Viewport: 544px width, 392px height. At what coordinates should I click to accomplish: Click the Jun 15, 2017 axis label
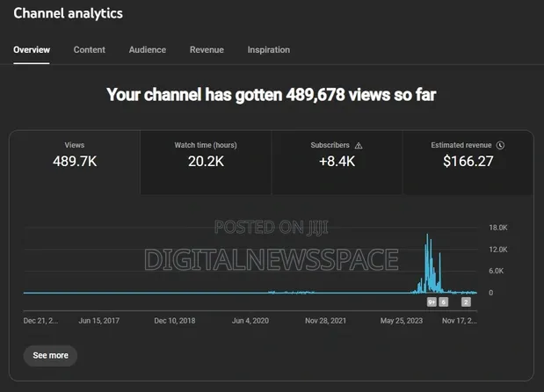pyautogui.click(x=99, y=321)
